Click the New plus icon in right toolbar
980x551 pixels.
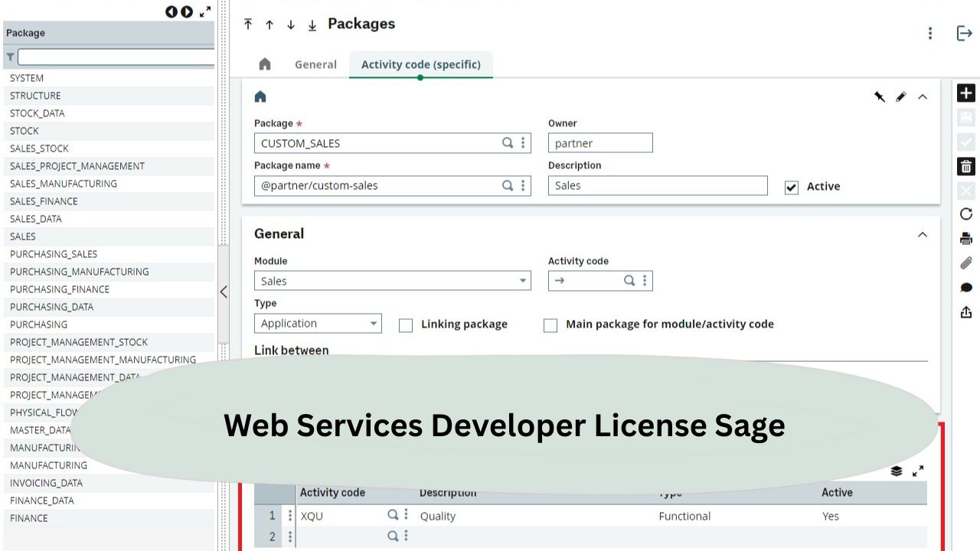click(966, 93)
